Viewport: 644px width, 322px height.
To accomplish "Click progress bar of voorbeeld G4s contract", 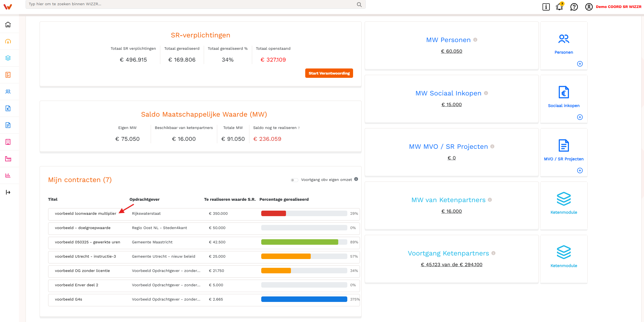I will point(304,299).
